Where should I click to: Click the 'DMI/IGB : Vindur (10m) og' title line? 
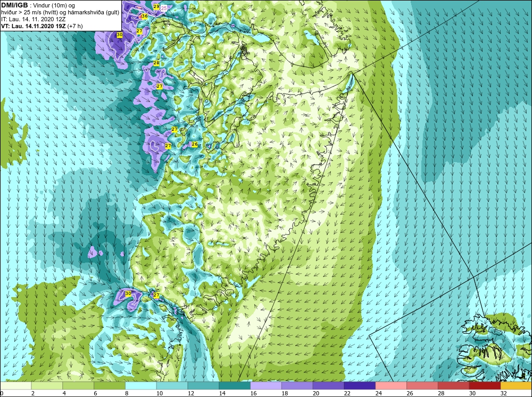click(38, 5)
